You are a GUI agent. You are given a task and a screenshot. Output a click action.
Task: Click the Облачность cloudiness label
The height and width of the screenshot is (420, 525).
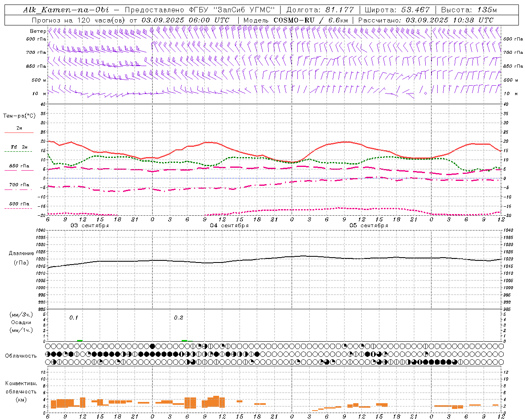[x=21, y=356]
